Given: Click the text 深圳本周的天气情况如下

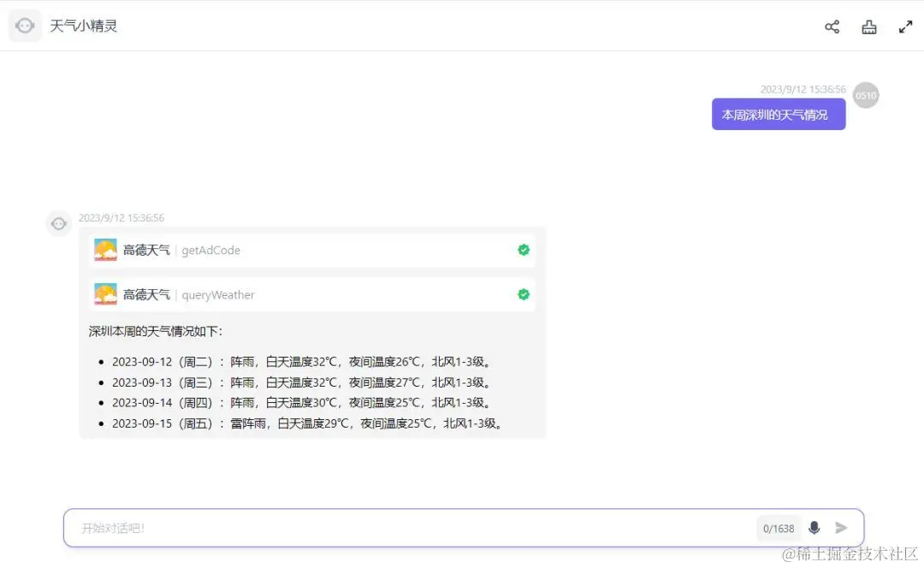Looking at the screenshot, I should [156, 331].
